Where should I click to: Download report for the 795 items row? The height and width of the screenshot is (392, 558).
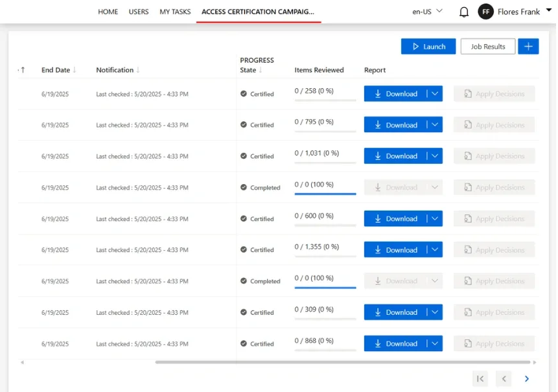pyautogui.click(x=397, y=125)
